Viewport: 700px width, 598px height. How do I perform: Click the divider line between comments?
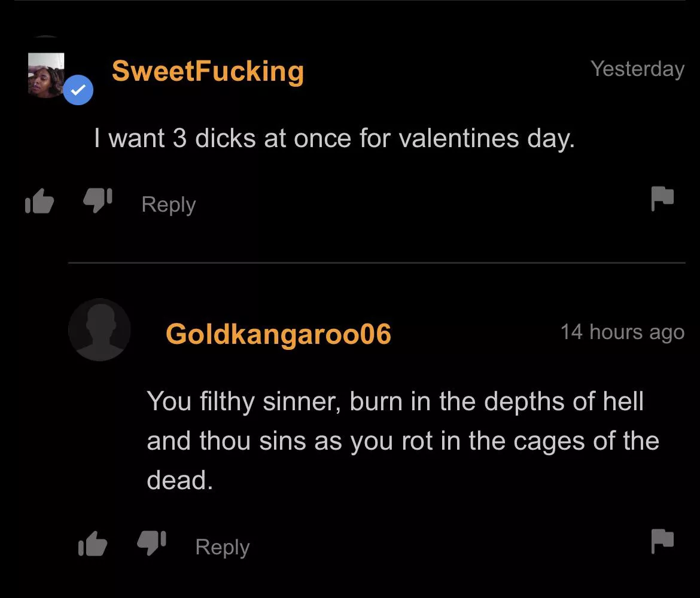377,263
